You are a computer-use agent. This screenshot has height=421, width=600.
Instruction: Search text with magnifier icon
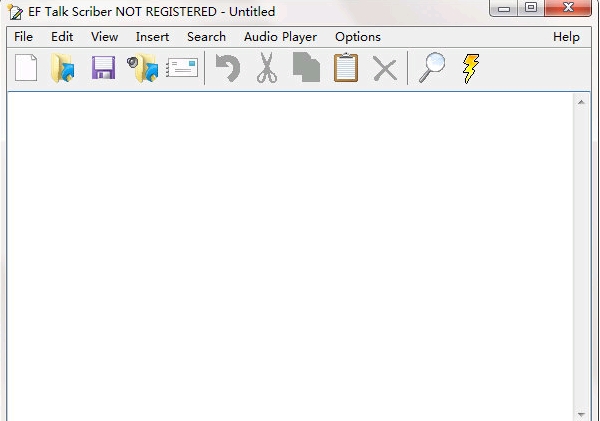(x=432, y=68)
